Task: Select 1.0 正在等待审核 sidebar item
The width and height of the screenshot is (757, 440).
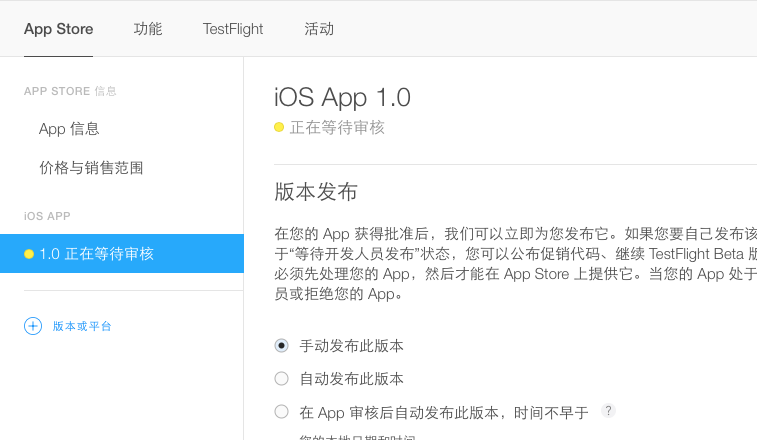Action: point(122,254)
